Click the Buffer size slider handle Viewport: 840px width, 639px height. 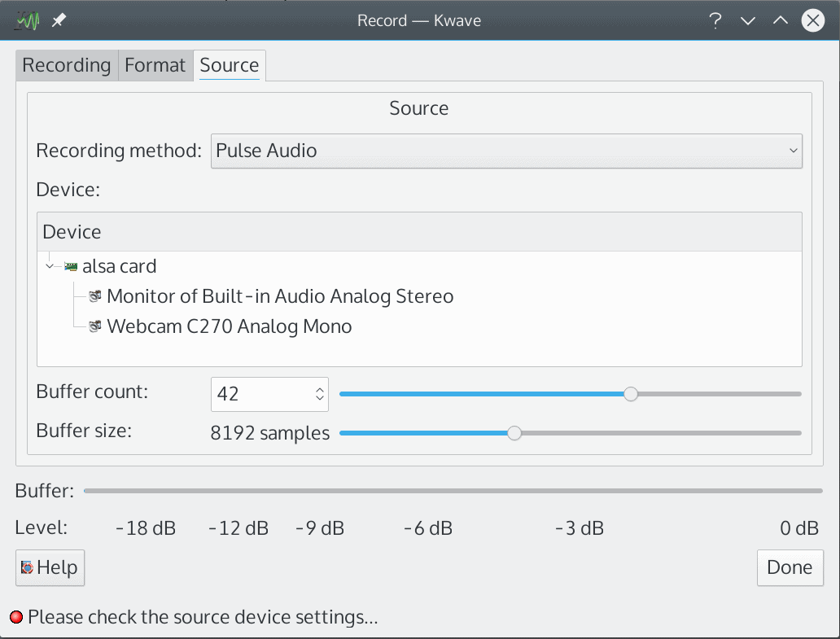coord(514,433)
